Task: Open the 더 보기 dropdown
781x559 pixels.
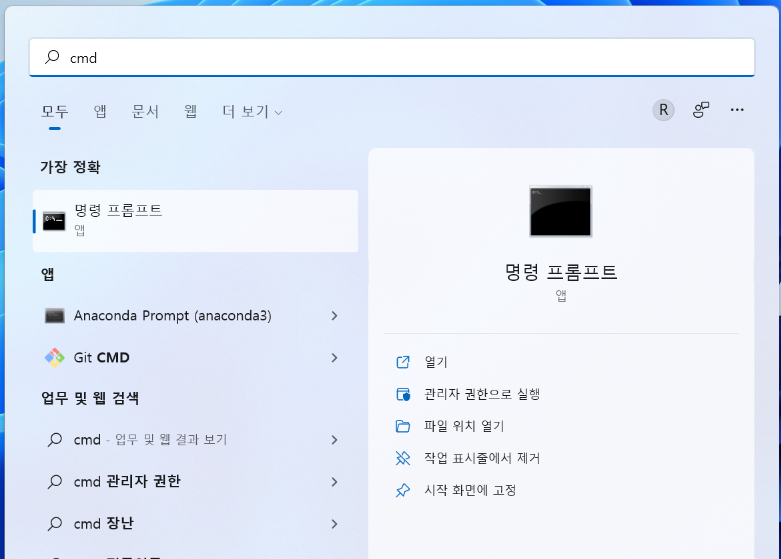Action: 252,112
